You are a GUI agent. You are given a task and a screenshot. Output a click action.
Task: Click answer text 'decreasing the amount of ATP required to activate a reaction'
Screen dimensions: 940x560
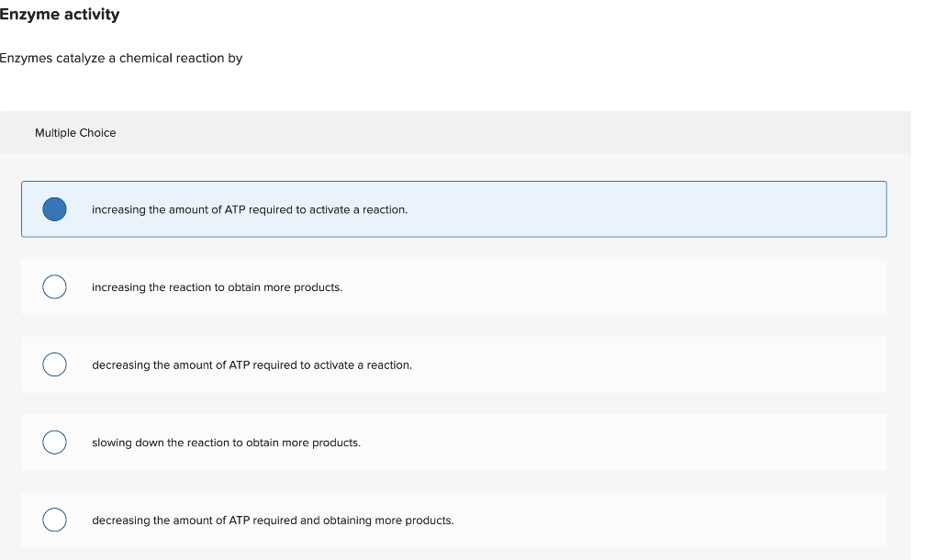coord(252,365)
